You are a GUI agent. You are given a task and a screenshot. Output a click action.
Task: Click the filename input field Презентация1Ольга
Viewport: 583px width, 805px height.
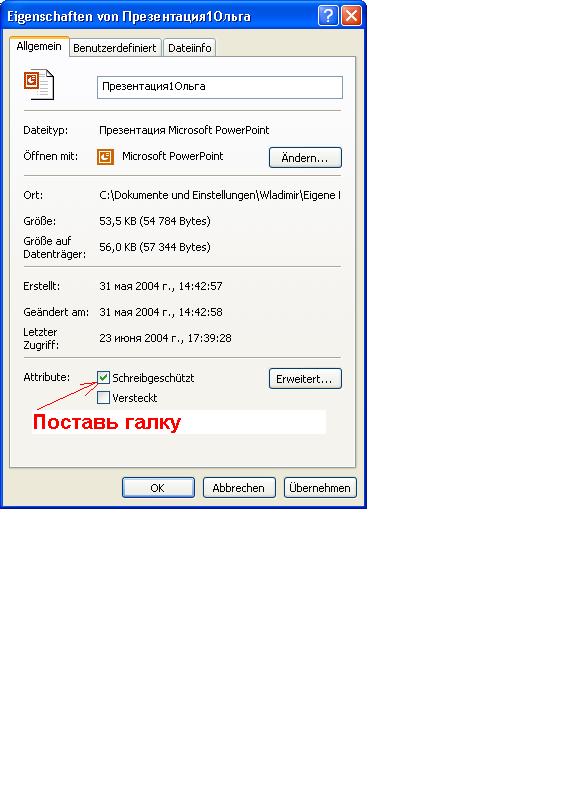pyautogui.click(x=220, y=87)
